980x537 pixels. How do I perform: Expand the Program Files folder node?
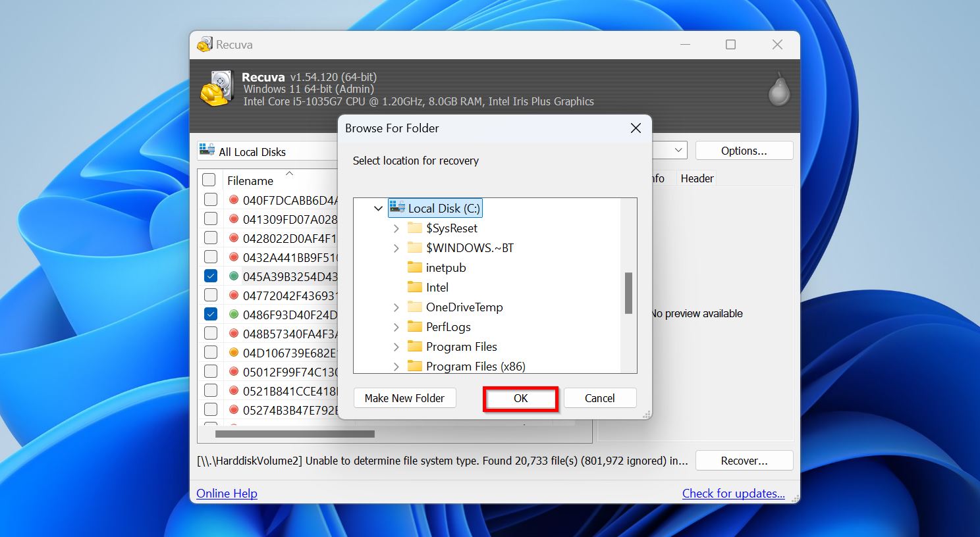tap(396, 347)
